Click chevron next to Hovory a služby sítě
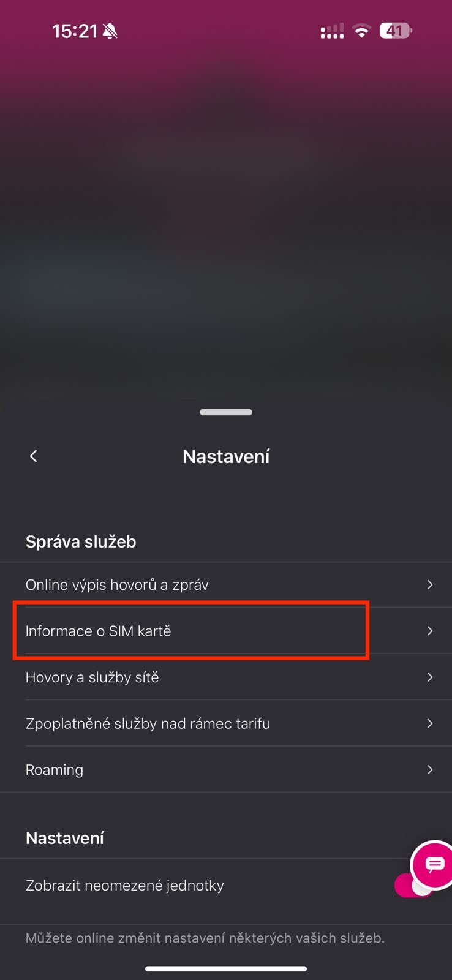This screenshot has width=452, height=980. pos(430,677)
